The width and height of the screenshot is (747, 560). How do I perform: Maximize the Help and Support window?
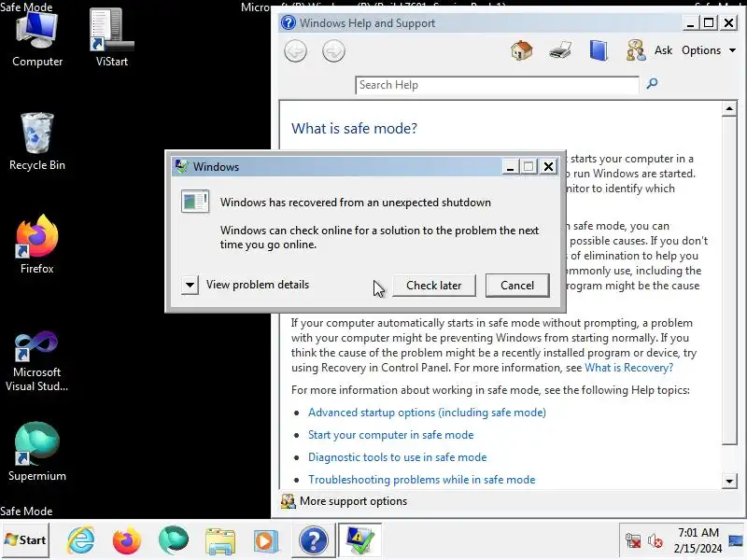pyautogui.click(x=709, y=22)
